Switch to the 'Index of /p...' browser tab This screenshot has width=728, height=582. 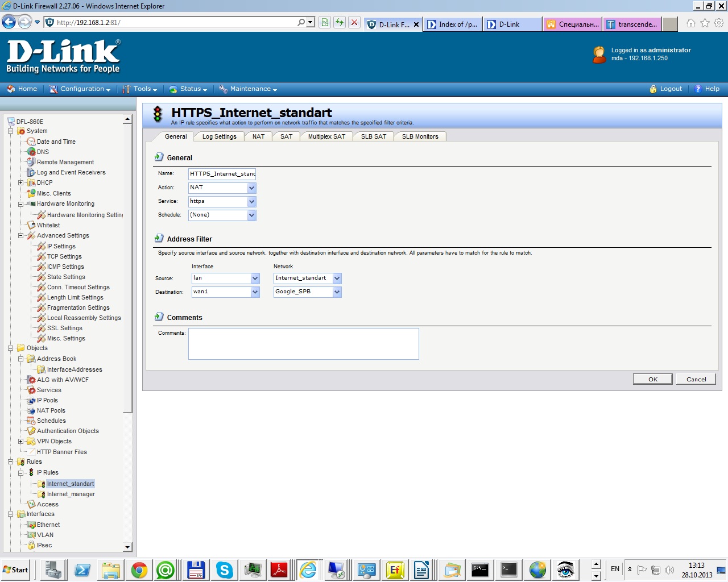pyautogui.click(x=453, y=24)
